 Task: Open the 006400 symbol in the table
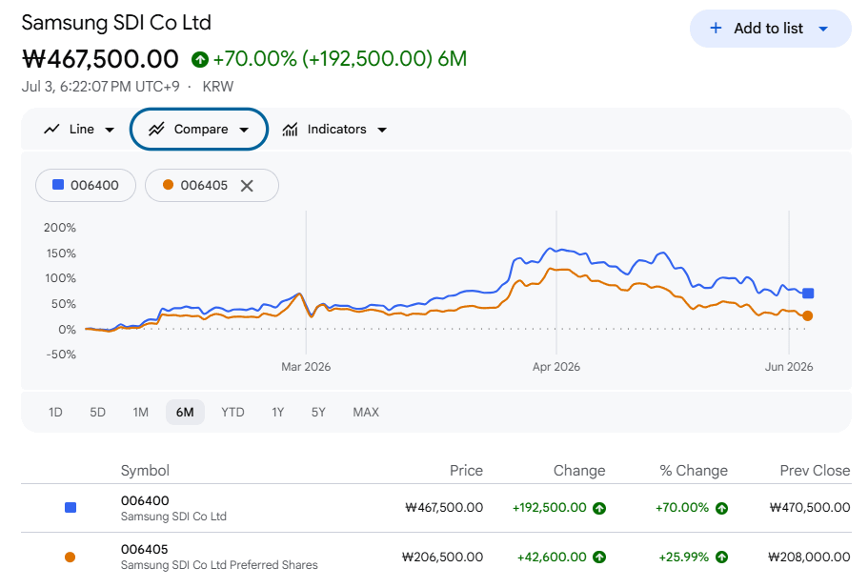click(x=145, y=500)
